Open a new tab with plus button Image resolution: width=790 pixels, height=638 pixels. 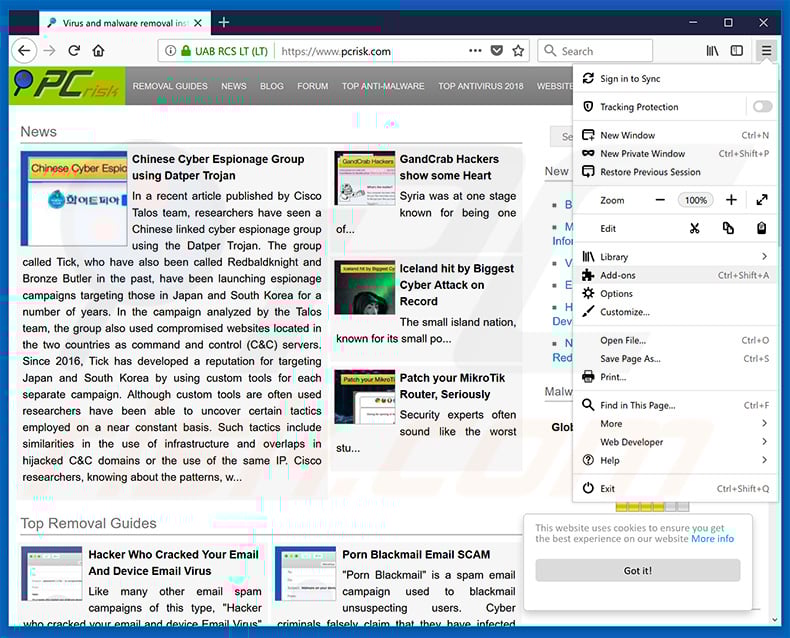point(224,22)
